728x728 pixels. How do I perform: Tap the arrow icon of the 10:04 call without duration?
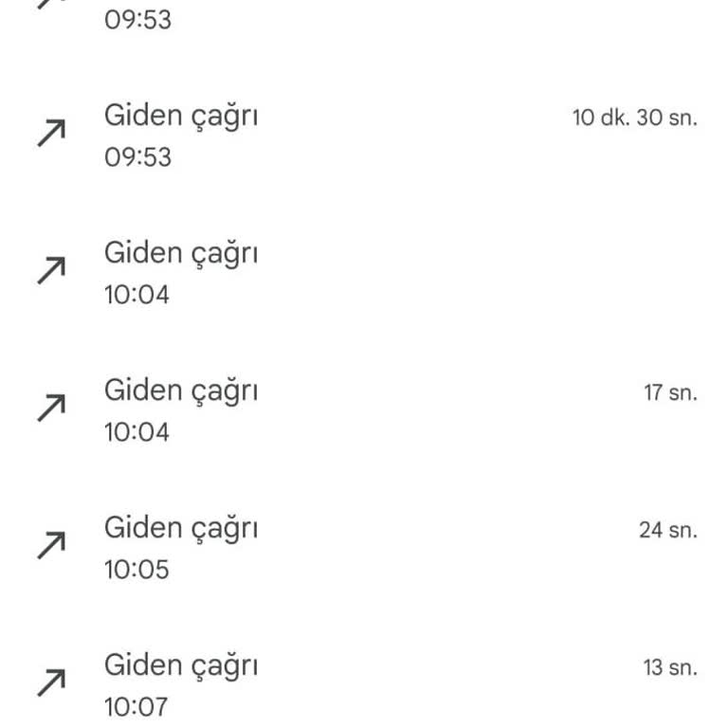point(51,271)
